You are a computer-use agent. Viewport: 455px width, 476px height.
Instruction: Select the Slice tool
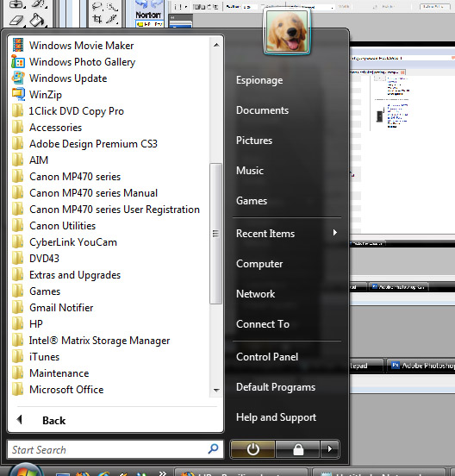(x=112, y=19)
